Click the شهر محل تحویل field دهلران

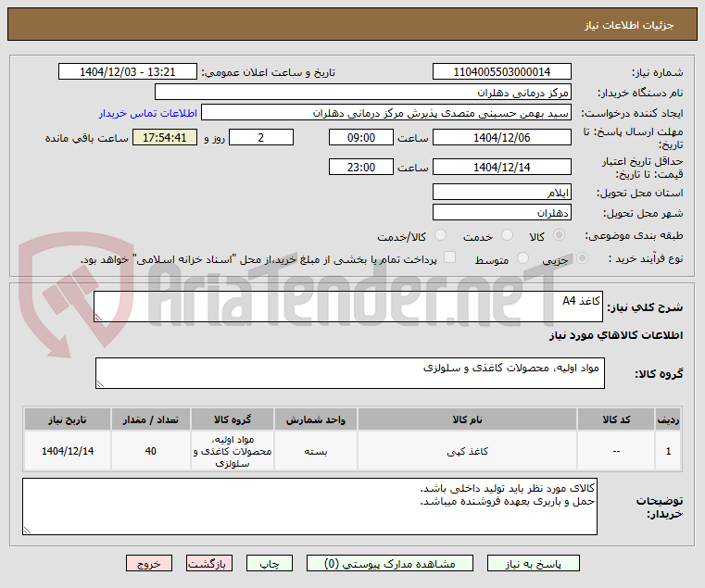tap(502, 212)
